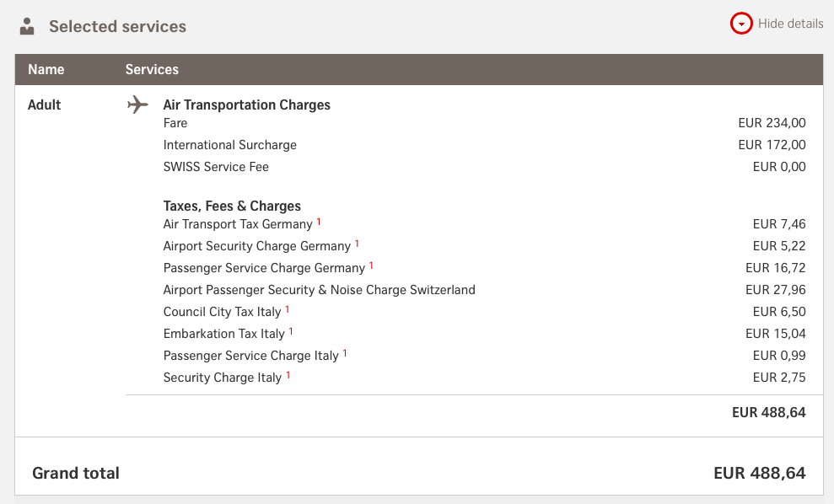This screenshot has height=504, width=834.
Task: Click the Name column header
Action: (x=46, y=70)
